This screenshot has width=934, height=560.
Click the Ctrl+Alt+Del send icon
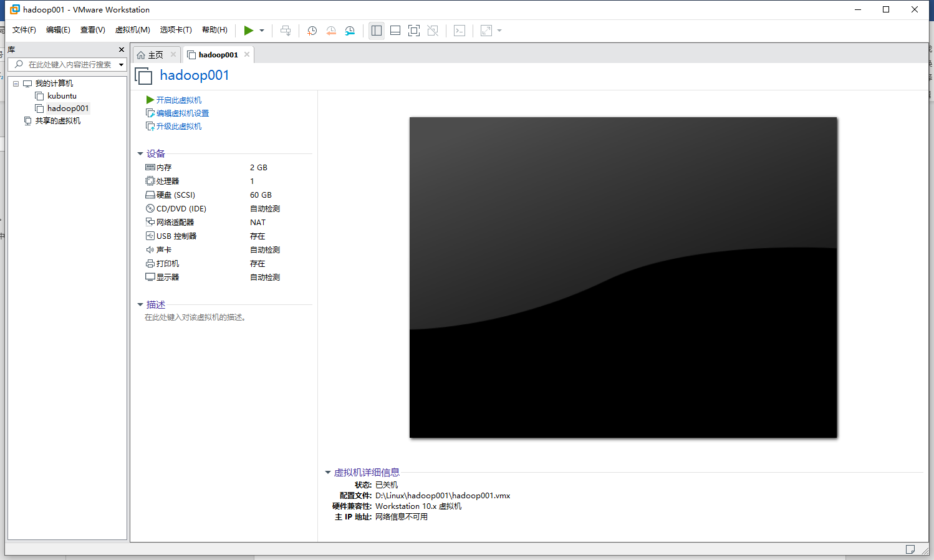[x=286, y=31]
